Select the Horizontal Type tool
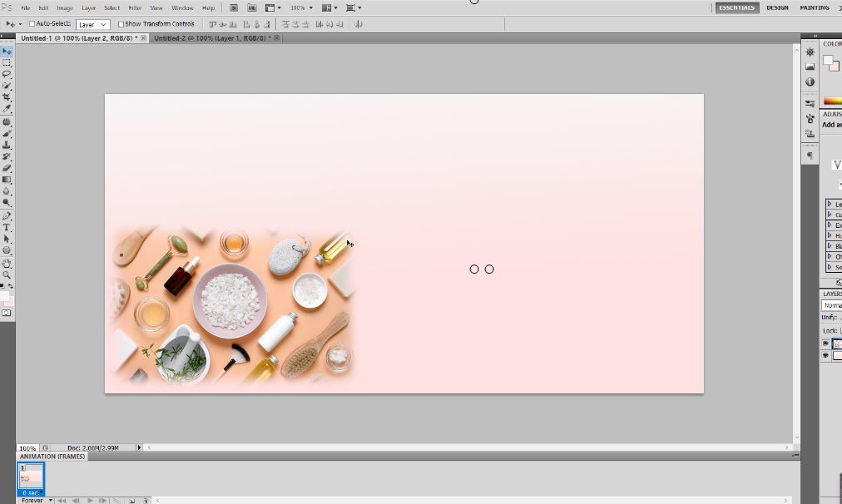The width and height of the screenshot is (842, 504). [7, 228]
